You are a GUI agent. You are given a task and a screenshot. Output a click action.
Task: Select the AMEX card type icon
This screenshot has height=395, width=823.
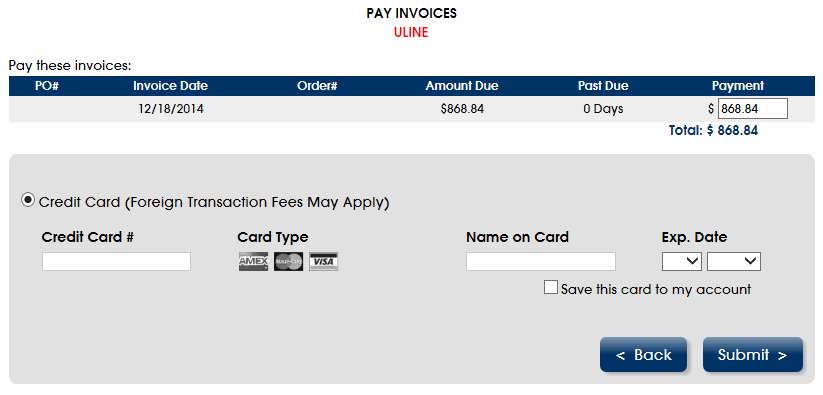coord(254,261)
